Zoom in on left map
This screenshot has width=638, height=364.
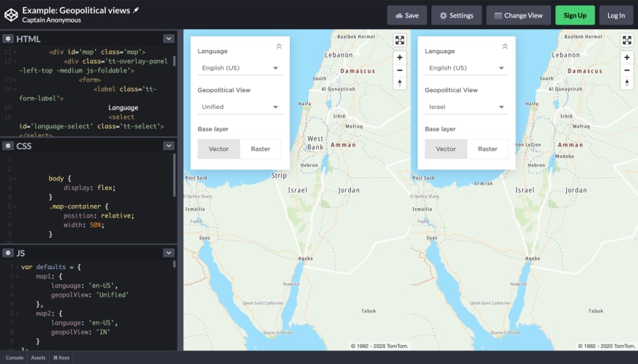pos(399,57)
